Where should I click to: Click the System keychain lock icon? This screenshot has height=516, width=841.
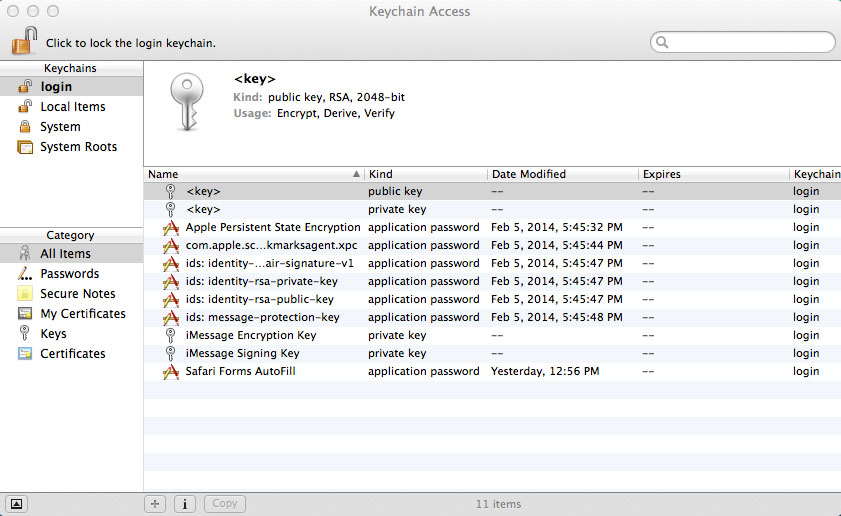pyautogui.click(x=25, y=127)
